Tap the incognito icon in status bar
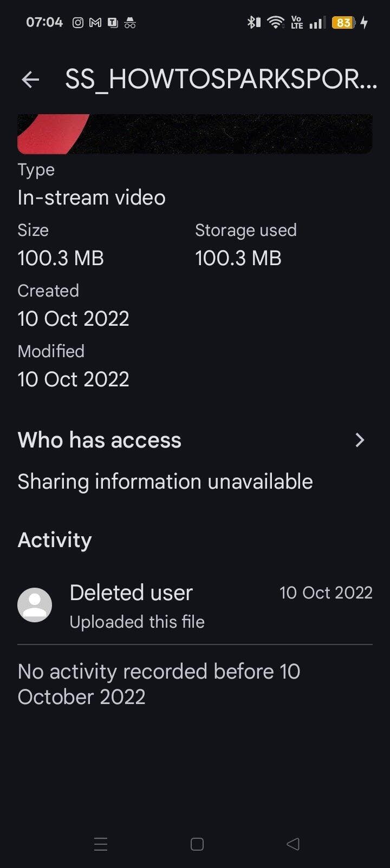The image size is (390, 868). 130,23
